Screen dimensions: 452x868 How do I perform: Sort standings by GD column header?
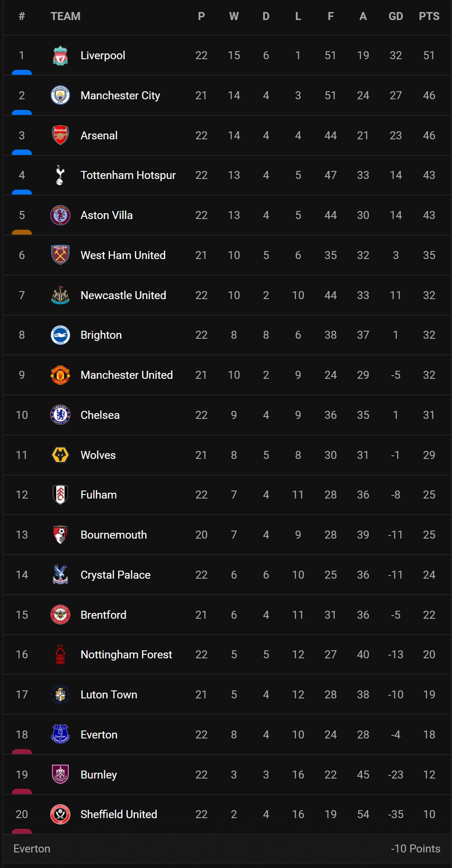395,16
